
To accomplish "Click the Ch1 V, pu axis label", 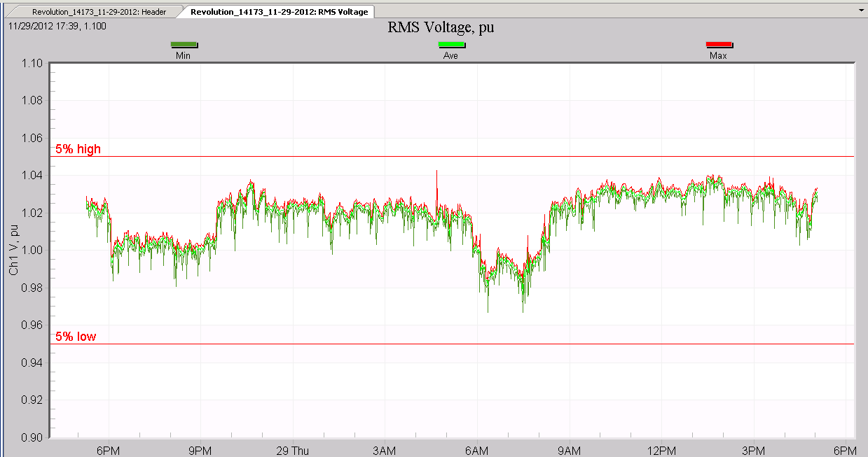I will point(14,250).
